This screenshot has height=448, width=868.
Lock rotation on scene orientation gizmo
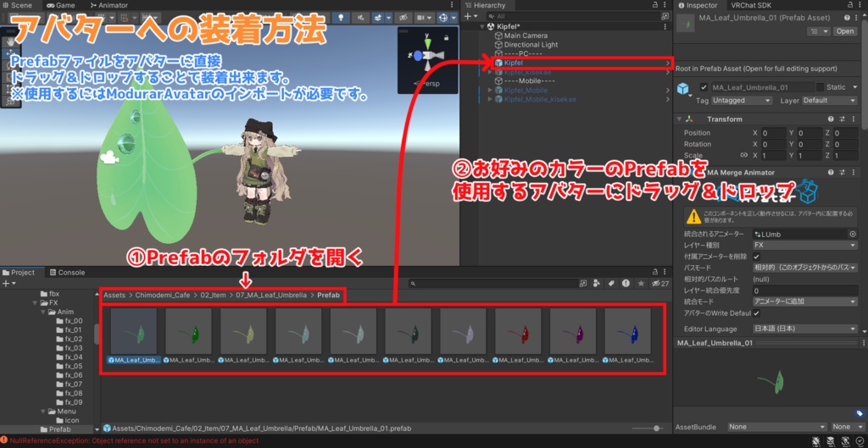pyautogui.click(x=446, y=37)
